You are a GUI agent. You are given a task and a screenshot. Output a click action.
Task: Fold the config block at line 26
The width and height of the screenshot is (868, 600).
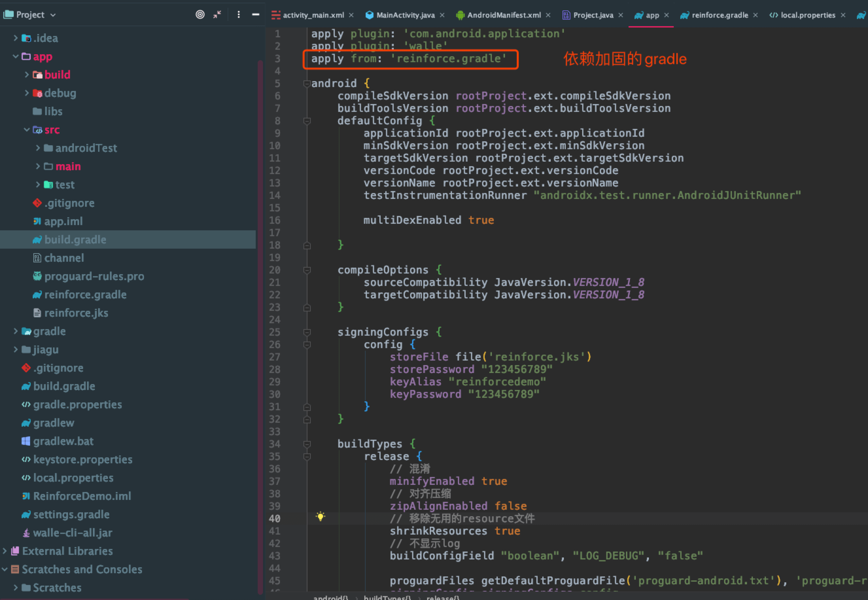point(307,344)
